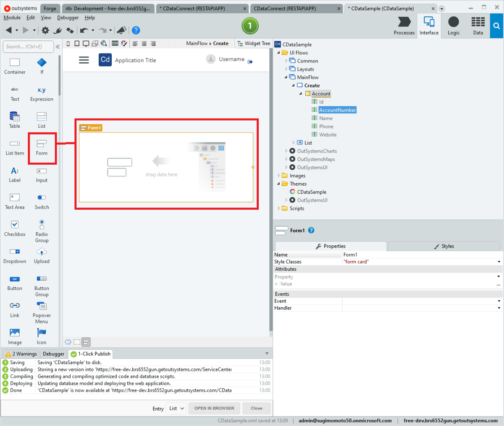The width and height of the screenshot is (504, 426).
Task: Switch to the Styles tab
Action: coord(444,246)
